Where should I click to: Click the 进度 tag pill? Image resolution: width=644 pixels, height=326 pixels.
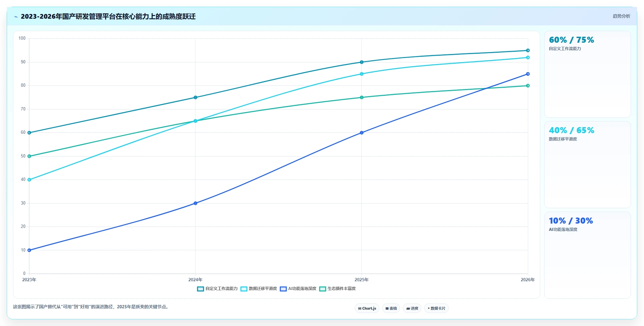tap(412, 308)
